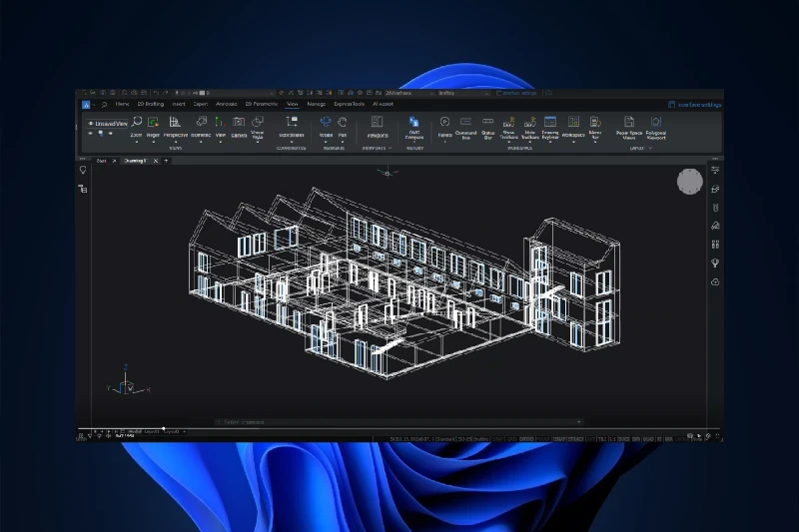The height and width of the screenshot is (532, 799).
Task: Click the DWG Compare icon
Action: tap(413, 125)
